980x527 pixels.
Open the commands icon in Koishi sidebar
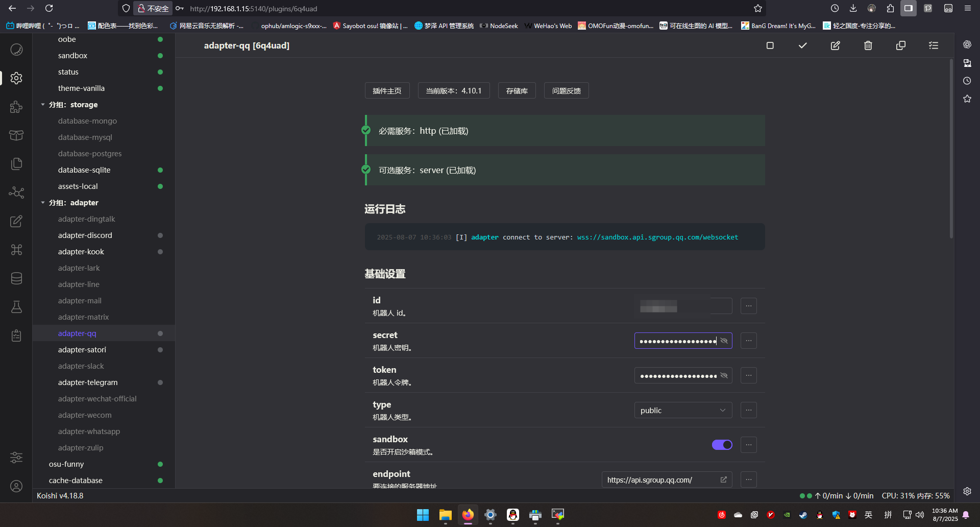tap(16, 250)
